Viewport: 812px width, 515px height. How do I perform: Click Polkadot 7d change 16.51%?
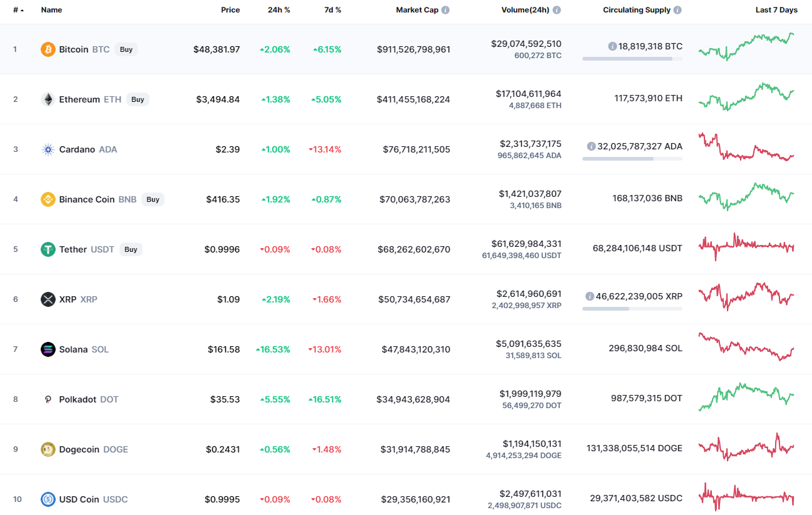pos(325,399)
